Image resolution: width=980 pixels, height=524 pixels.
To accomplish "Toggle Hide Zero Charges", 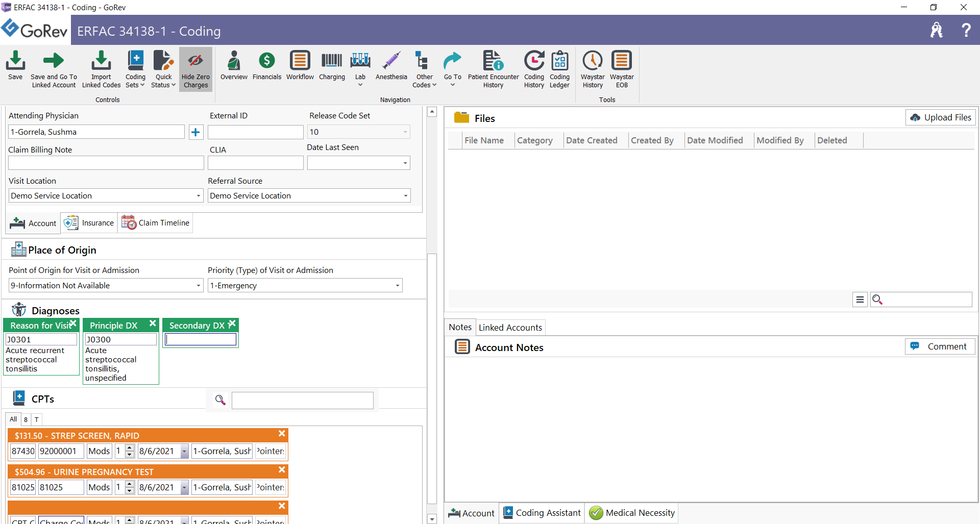I will tap(195, 69).
